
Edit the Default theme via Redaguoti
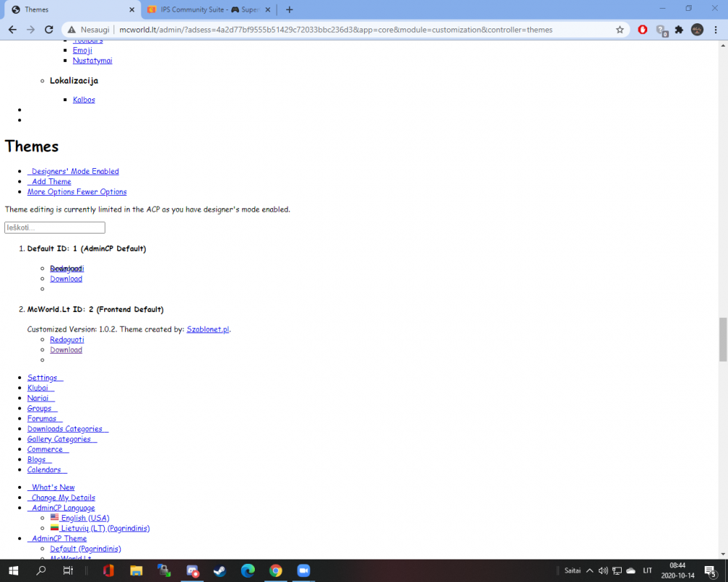(x=67, y=268)
